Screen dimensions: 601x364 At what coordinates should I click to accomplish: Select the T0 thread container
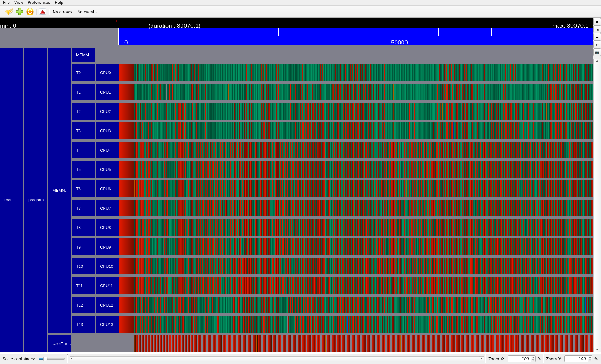click(x=83, y=73)
